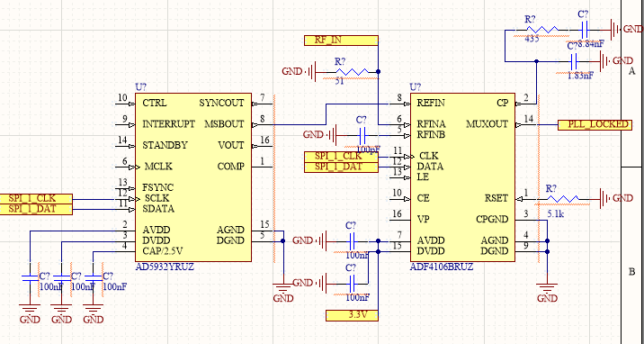Select the ADF4106BRUZ part name text
This screenshot has width=644, height=344.
[x=442, y=267]
